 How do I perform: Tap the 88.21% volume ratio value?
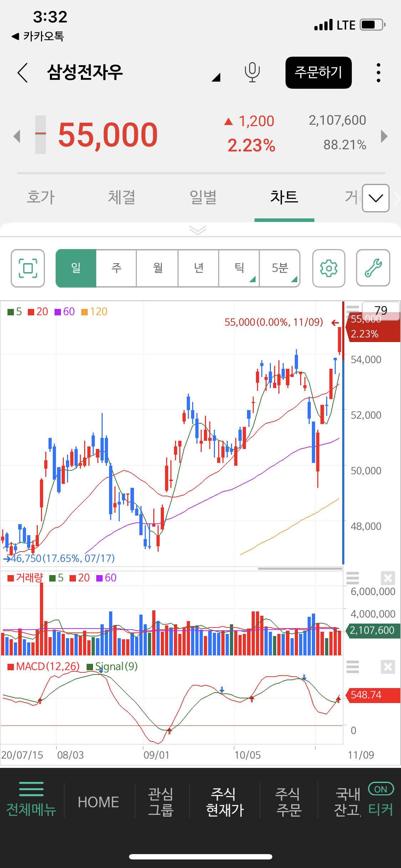click(x=345, y=145)
